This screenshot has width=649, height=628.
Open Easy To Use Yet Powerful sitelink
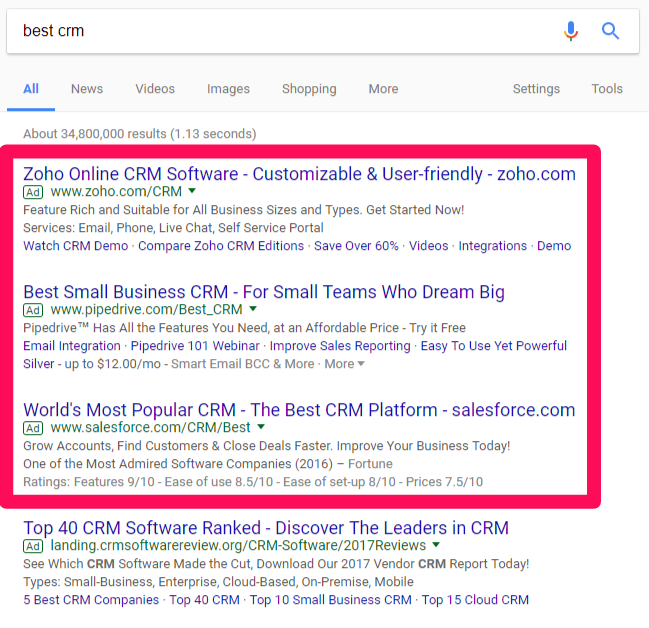pyautogui.click(x=494, y=346)
